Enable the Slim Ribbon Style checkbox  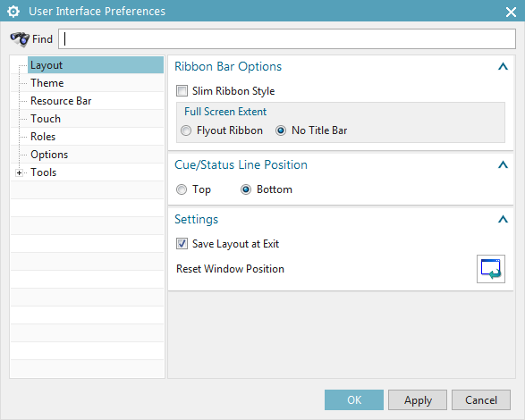[182, 91]
